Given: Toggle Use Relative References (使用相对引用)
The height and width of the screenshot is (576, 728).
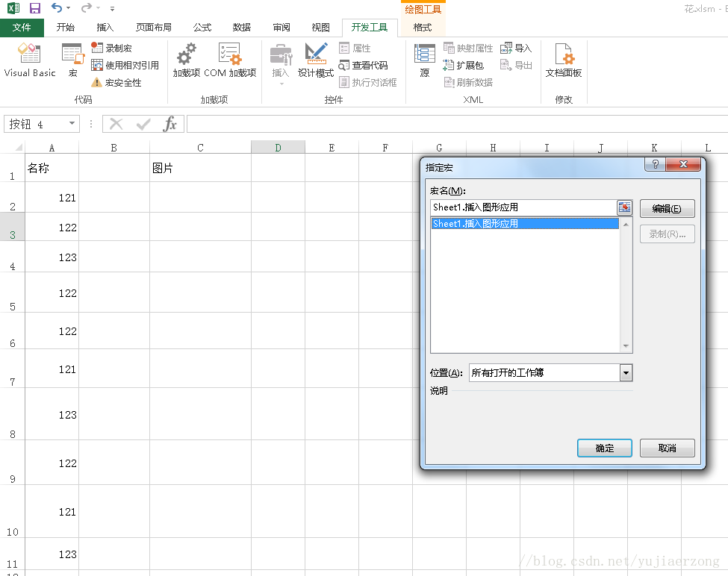Looking at the screenshot, I should coord(125,66).
